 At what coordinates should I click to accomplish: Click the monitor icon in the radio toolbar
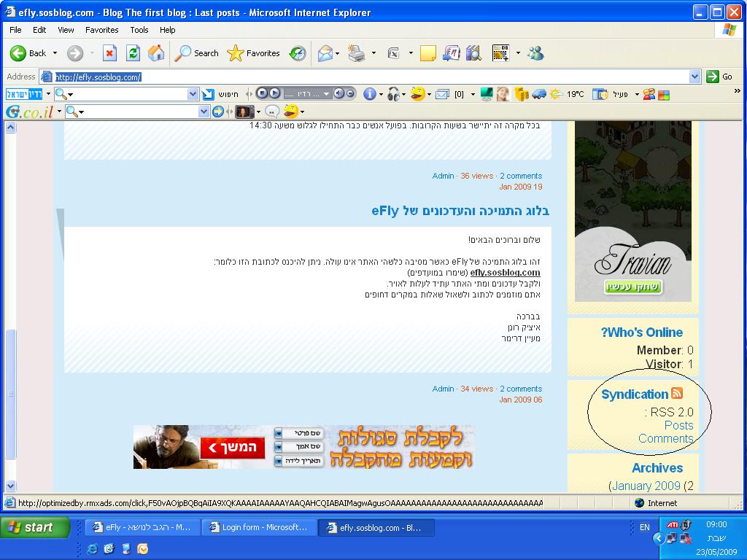[487, 94]
